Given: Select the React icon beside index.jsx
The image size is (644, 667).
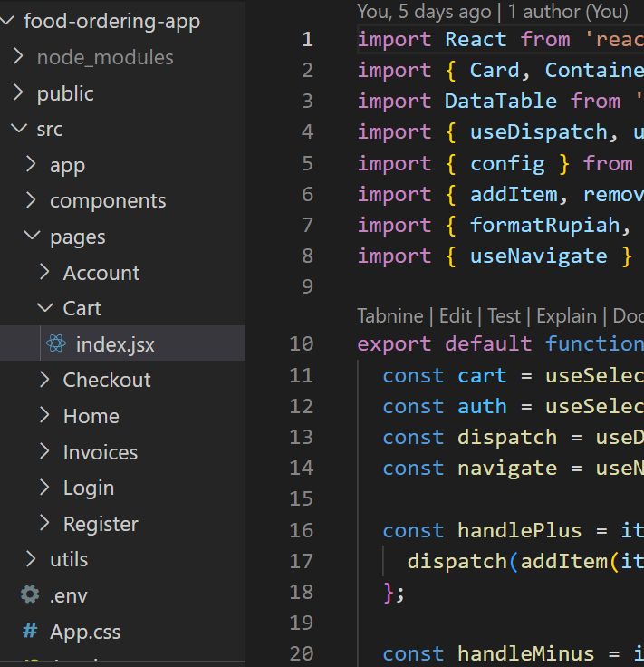Looking at the screenshot, I should (x=55, y=343).
